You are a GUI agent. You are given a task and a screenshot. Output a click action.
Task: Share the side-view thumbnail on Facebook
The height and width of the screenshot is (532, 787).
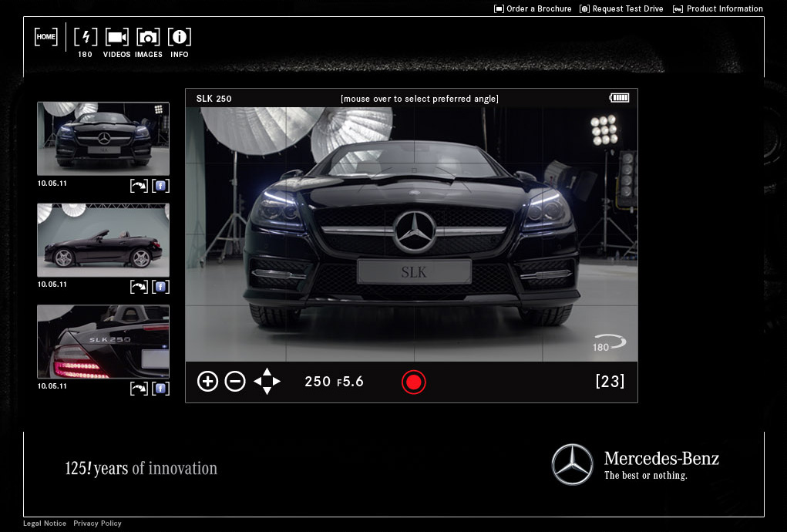tap(160, 287)
